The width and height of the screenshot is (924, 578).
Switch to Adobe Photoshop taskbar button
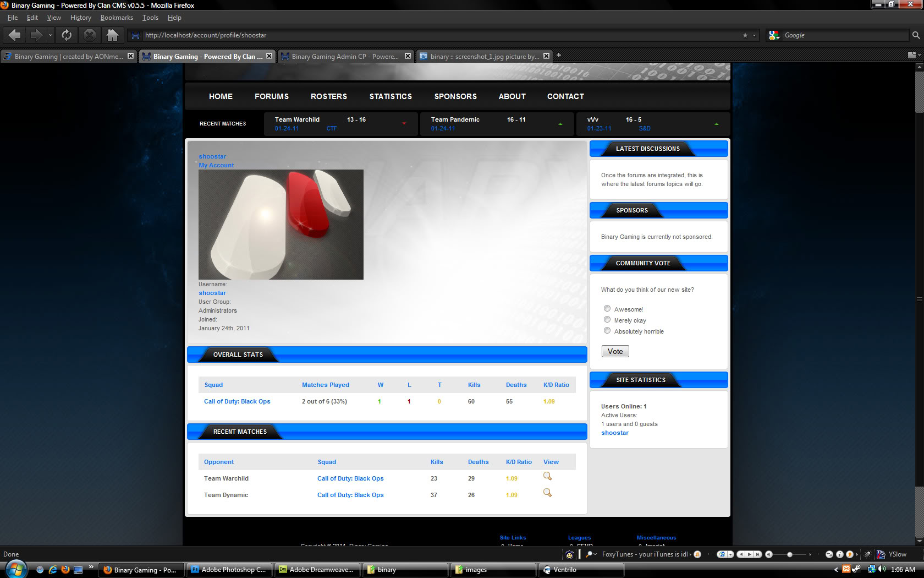229,570
